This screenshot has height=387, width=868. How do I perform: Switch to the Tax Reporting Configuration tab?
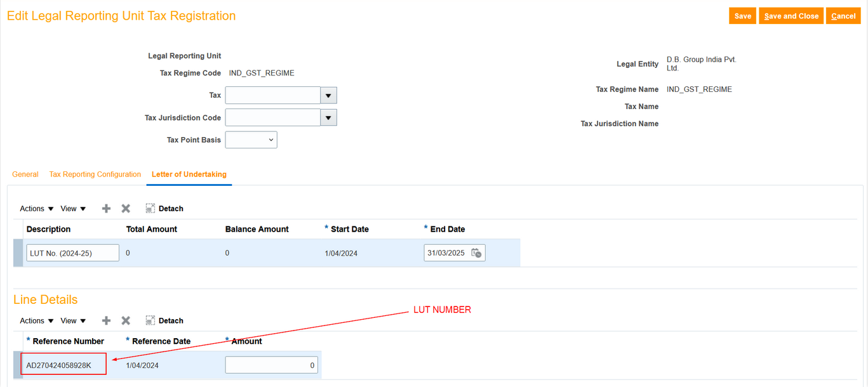[95, 174]
